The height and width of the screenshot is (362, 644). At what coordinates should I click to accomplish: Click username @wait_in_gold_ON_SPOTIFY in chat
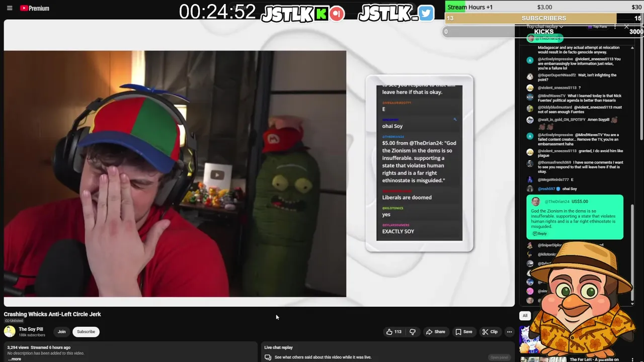561,120
